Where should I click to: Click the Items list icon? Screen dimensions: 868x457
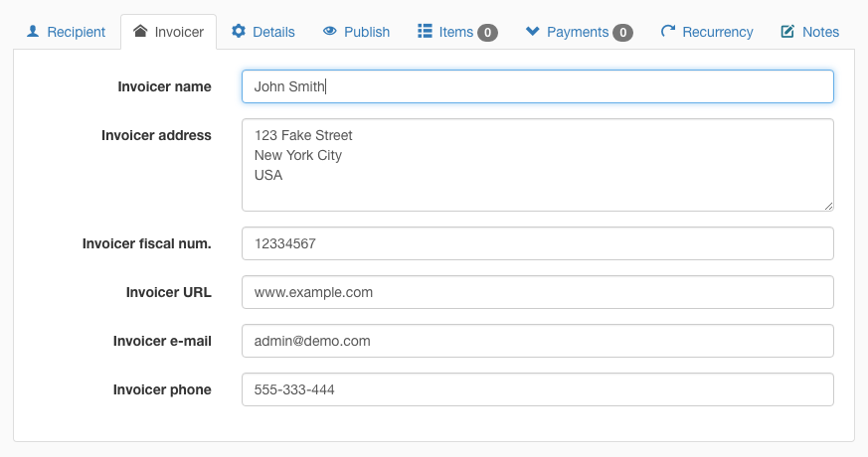pyautogui.click(x=426, y=31)
